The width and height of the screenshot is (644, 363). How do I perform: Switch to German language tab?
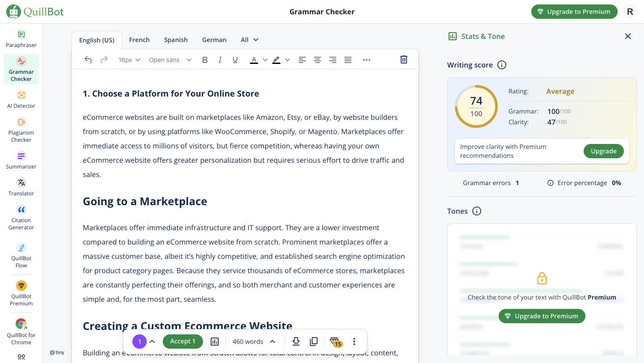click(x=214, y=40)
